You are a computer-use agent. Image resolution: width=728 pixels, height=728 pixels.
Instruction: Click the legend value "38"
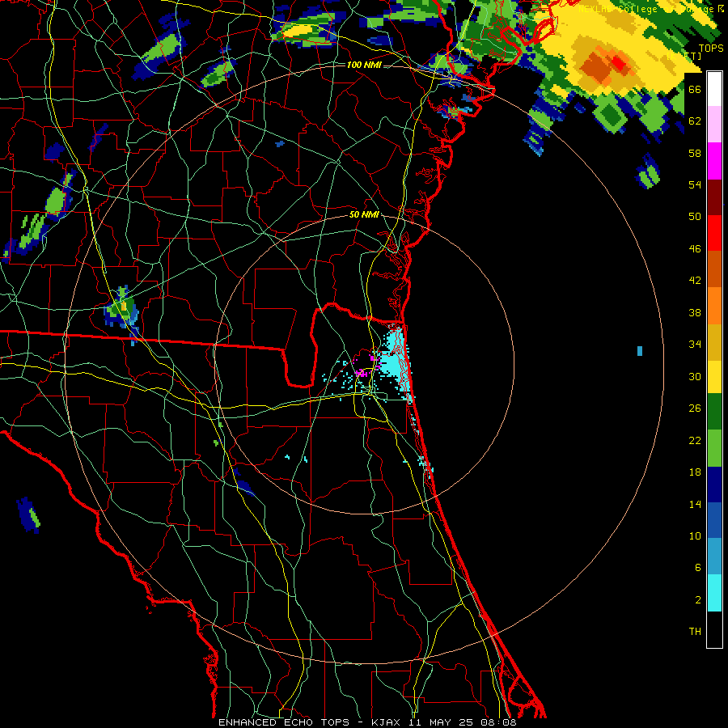click(x=695, y=312)
